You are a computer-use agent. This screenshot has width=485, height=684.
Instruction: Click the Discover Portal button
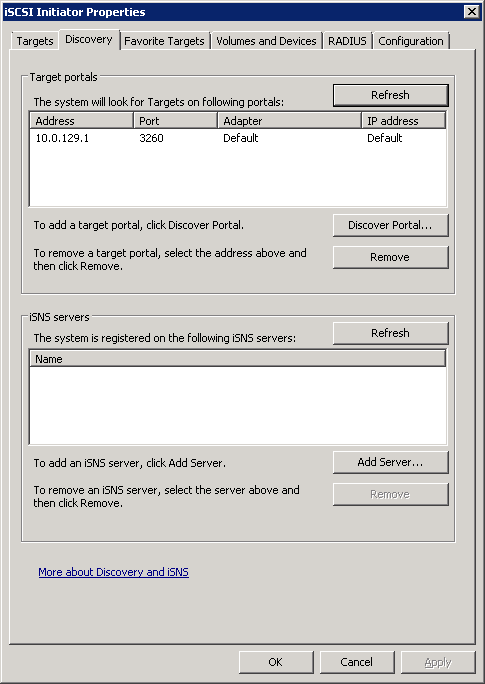pos(390,225)
